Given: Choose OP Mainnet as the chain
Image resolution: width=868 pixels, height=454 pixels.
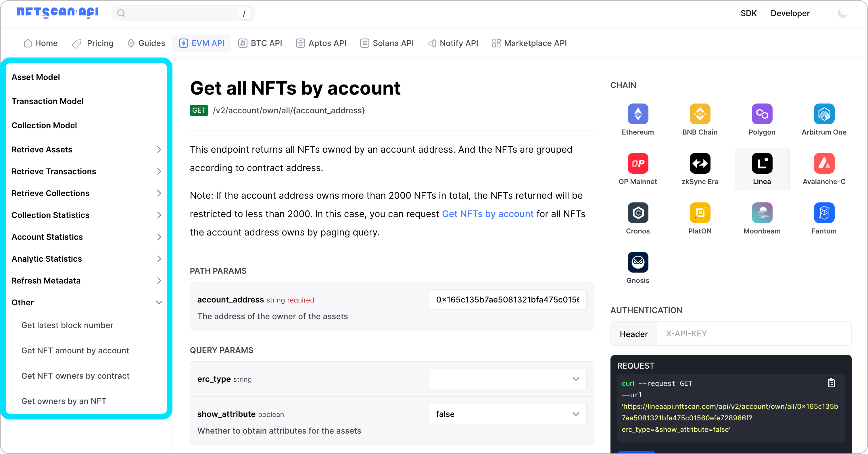Looking at the screenshot, I should pos(637,164).
